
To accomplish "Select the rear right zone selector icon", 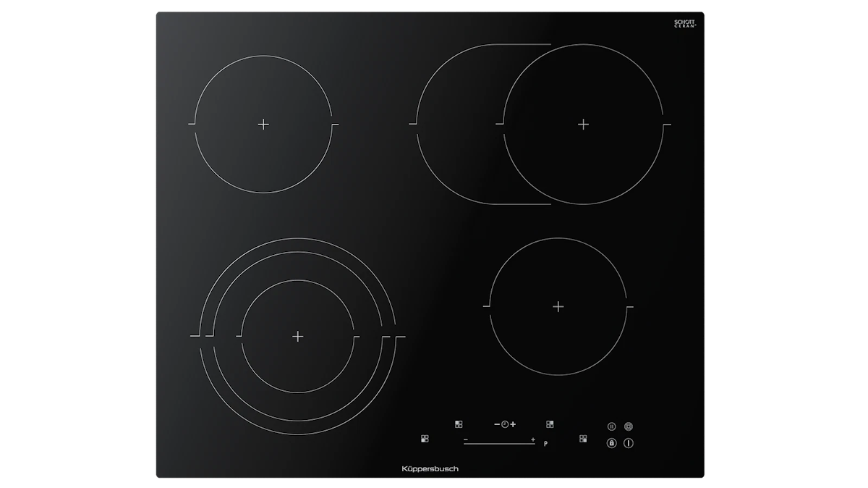I will coord(550,424).
